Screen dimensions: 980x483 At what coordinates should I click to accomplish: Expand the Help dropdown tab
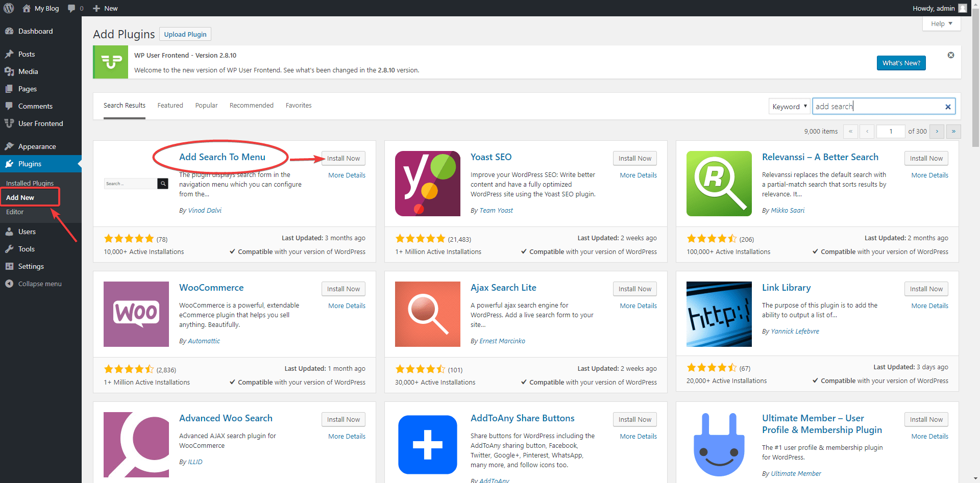[942, 23]
